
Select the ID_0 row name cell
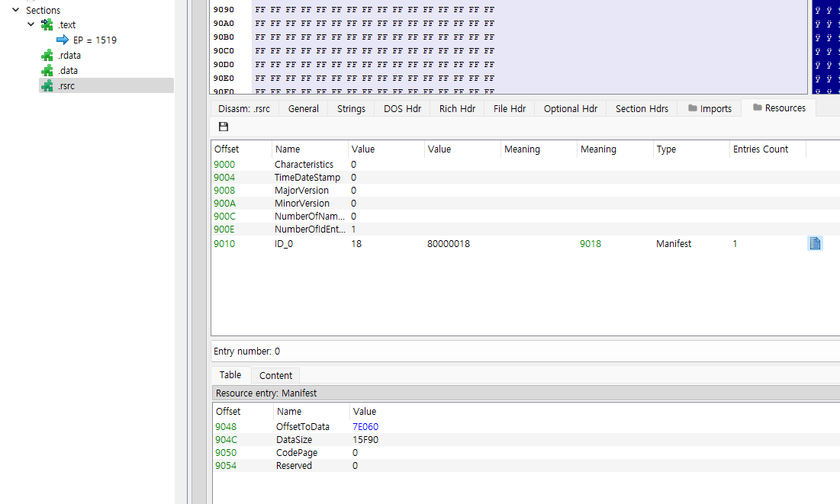pyautogui.click(x=284, y=244)
